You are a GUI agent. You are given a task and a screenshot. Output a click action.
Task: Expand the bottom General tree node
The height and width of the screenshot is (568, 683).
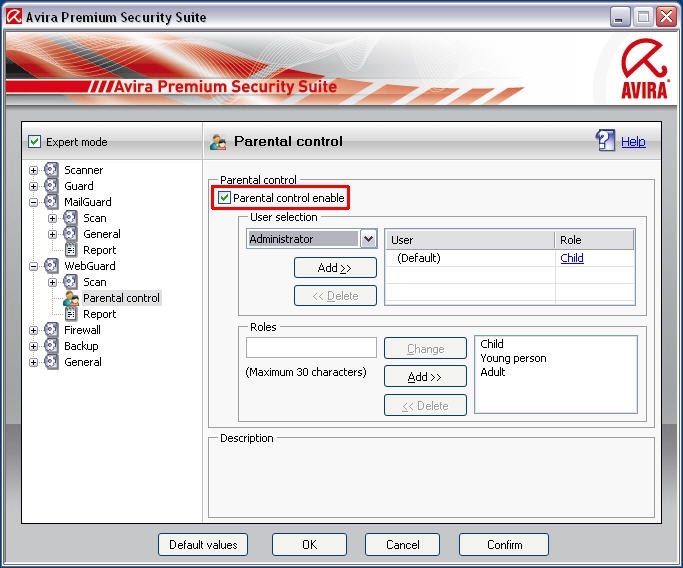coord(34,362)
